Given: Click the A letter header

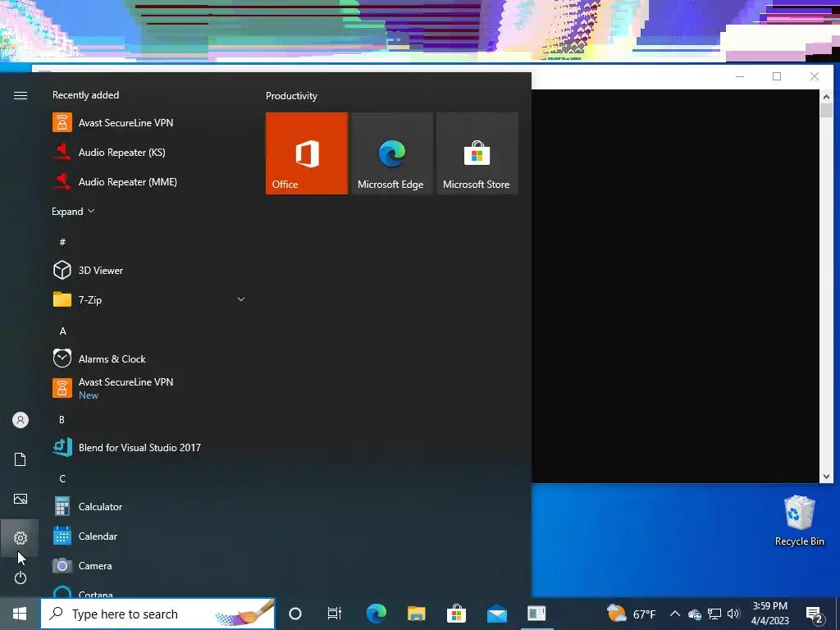Looking at the screenshot, I should [62, 331].
